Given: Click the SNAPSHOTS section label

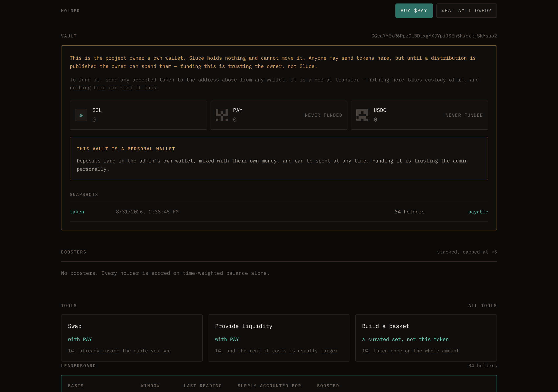Looking at the screenshot, I should [84, 194].
